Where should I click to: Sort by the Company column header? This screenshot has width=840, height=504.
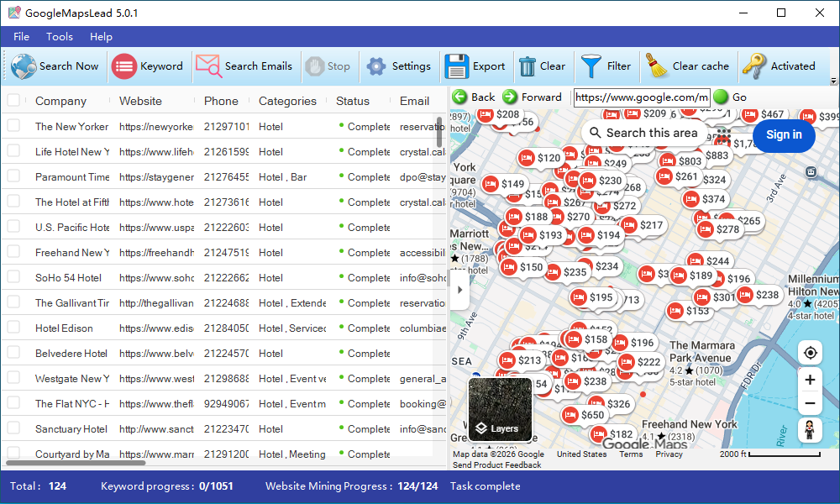60,101
